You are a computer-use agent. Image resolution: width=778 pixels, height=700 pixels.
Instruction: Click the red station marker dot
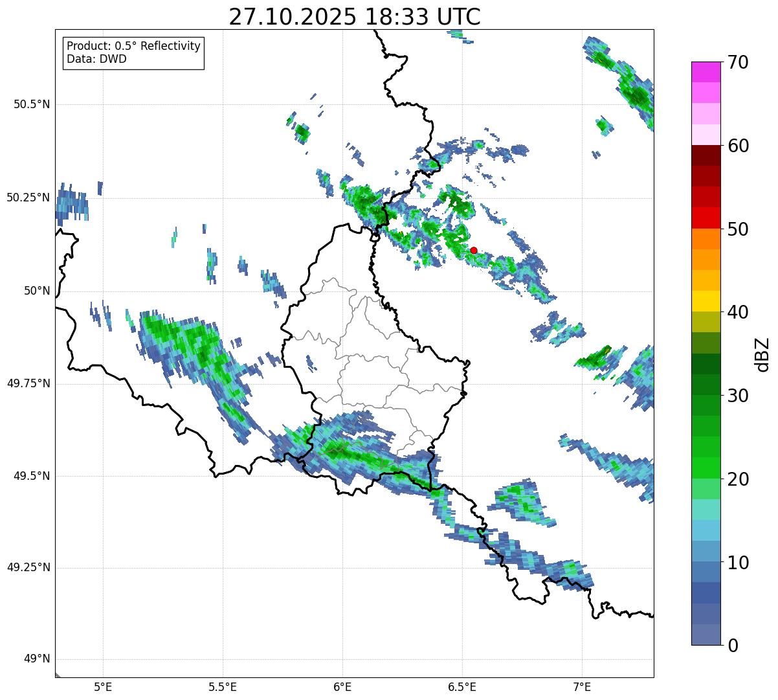(x=474, y=251)
